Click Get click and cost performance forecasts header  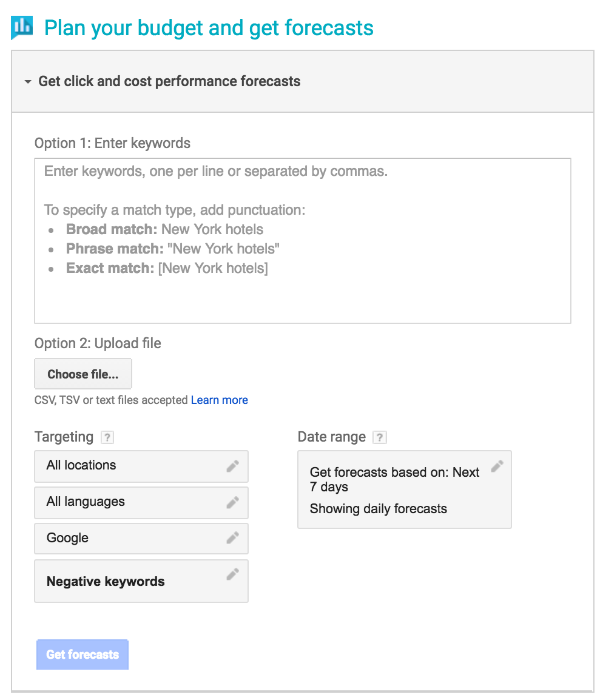pyautogui.click(x=169, y=81)
